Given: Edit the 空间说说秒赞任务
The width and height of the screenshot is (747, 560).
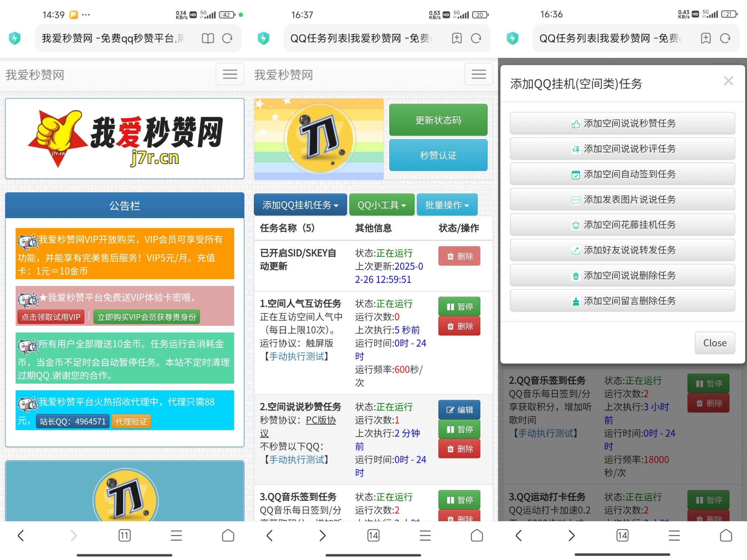Looking at the screenshot, I should (459, 410).
